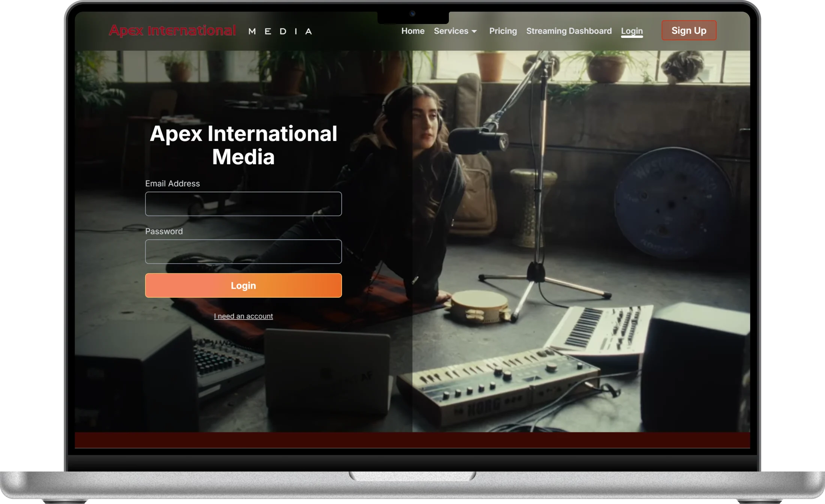Viewport: 825px width, 504px height.
Task: Click the Password field label
Action: [163, 231]
